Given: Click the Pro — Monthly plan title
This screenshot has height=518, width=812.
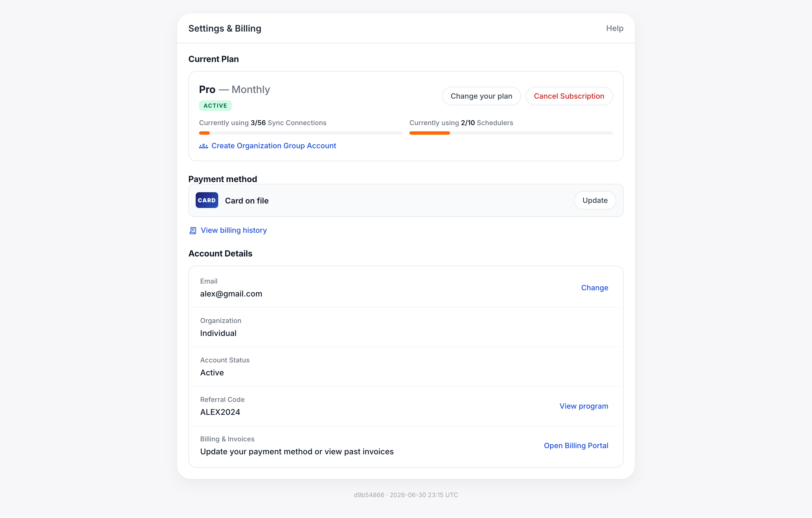Looking at the screenshot, I should [234, 90].
